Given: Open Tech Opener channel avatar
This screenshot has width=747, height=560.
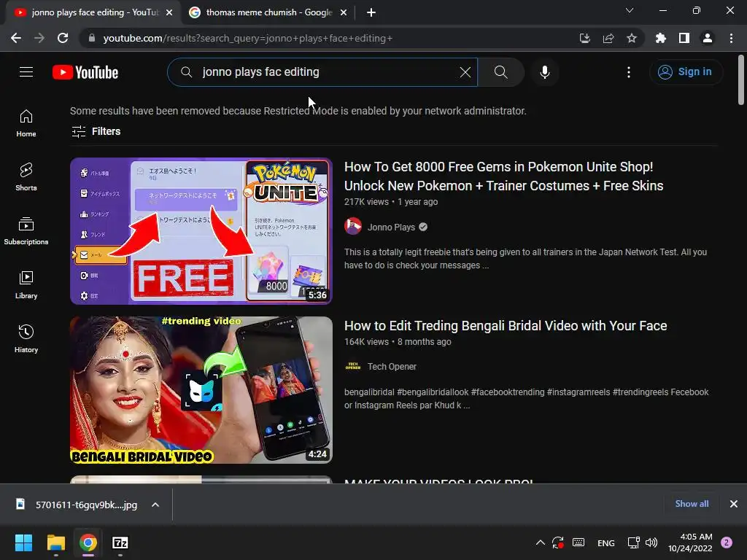Looking at the screenshot, I should 353,366.
